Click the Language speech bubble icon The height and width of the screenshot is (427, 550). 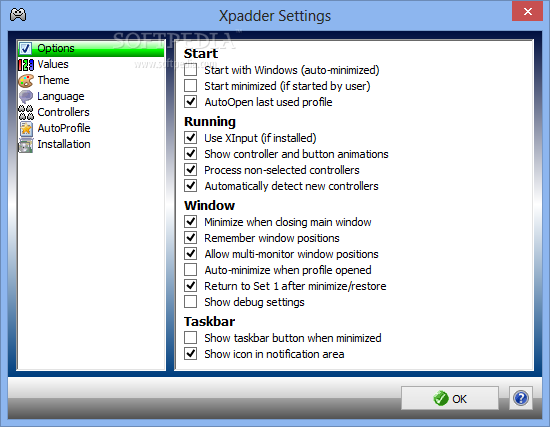click(x=26, y=96)
